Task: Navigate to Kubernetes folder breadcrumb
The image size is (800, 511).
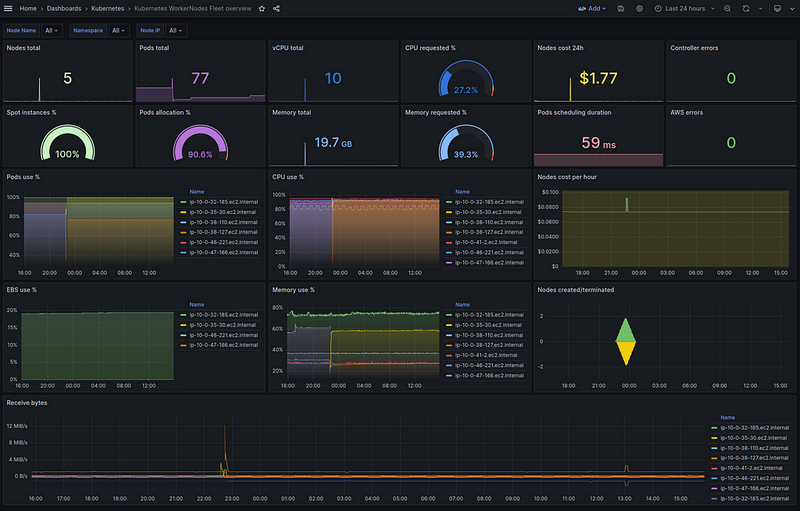Action: click(108, 8)
